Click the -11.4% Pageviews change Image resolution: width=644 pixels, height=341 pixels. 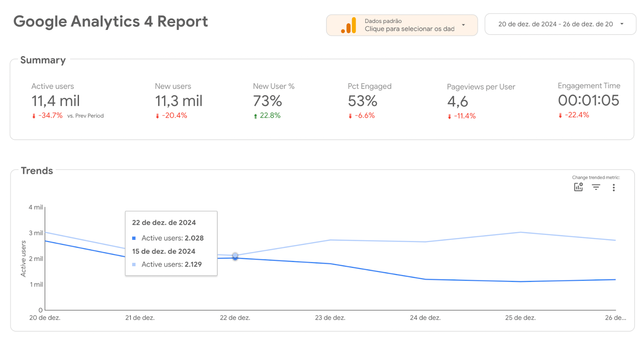click(x=465, y=116)
